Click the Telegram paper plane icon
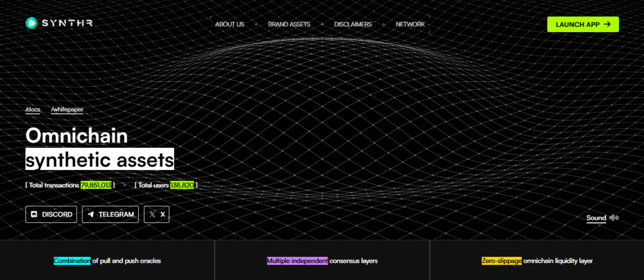This screenshot has height=280, width=644. click(91, 215)
